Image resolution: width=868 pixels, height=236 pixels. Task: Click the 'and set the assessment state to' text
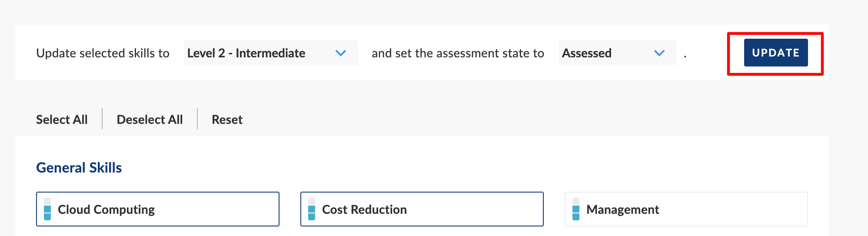tap(458, 53)
